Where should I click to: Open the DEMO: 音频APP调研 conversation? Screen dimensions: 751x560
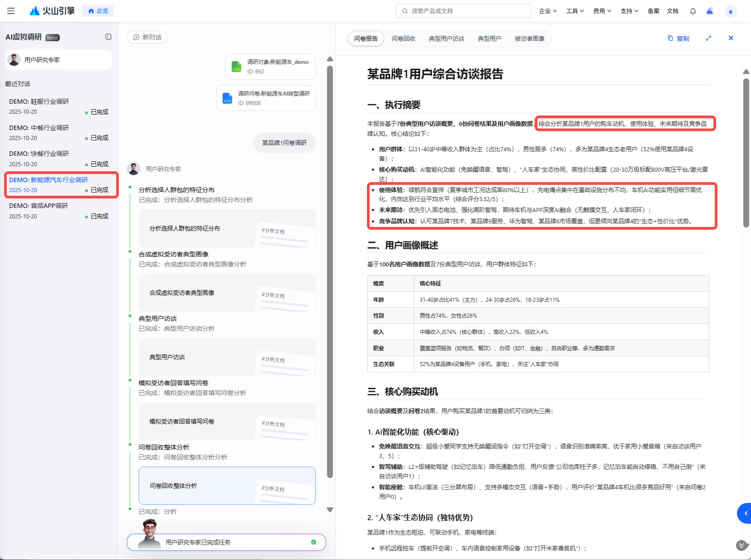tap(59, 211)
